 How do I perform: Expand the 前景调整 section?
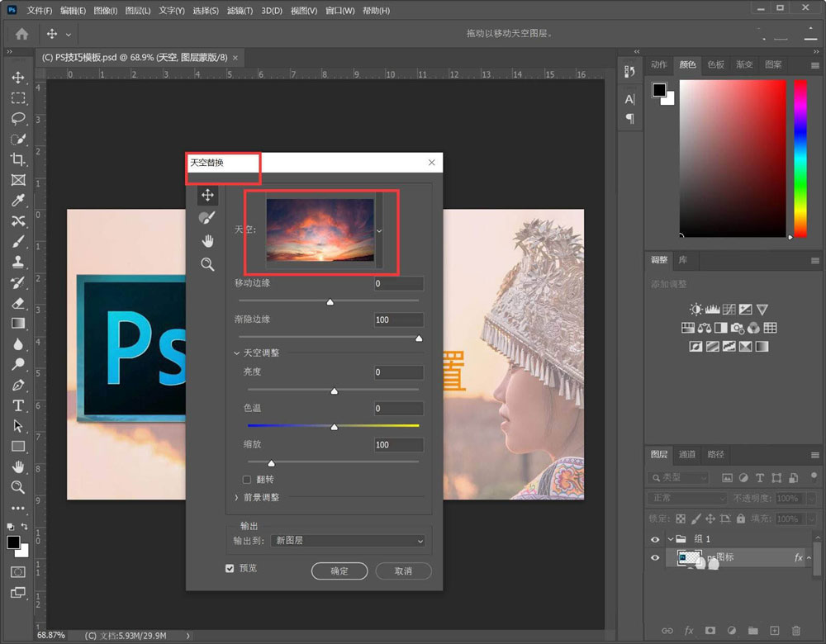pyautogui.click(x=236, y=497)
